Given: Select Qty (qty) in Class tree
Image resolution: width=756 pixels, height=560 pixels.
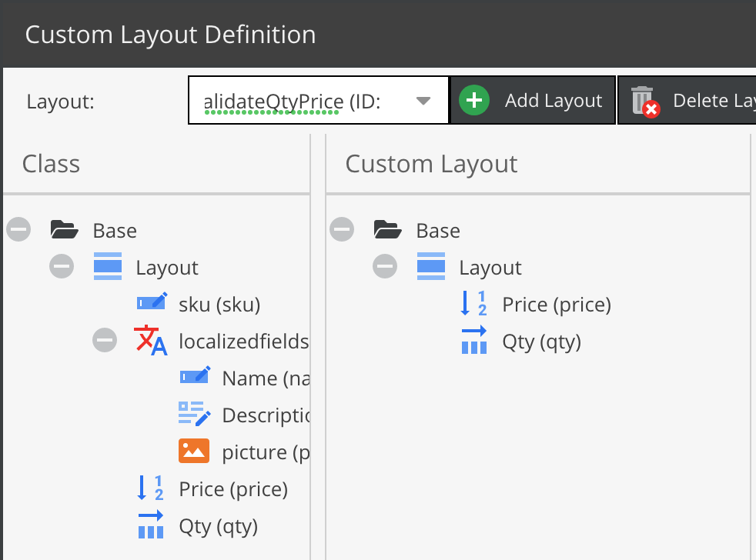Looking at the screenshot, I should [x=218, y=526].
